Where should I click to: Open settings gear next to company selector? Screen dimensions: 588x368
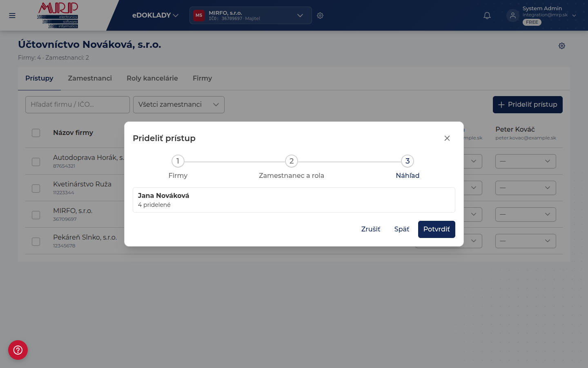pyautogui.click(x=320, y=16)
